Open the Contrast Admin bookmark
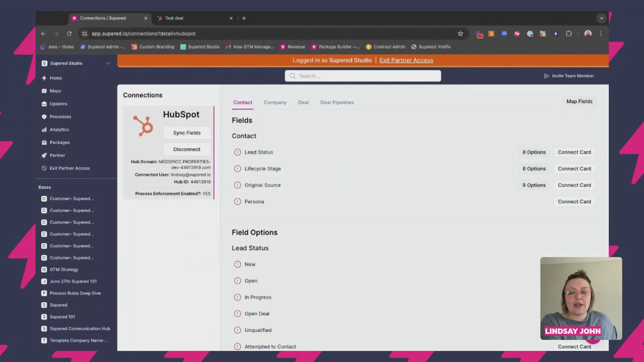644x362 pixels. (385, 47)
